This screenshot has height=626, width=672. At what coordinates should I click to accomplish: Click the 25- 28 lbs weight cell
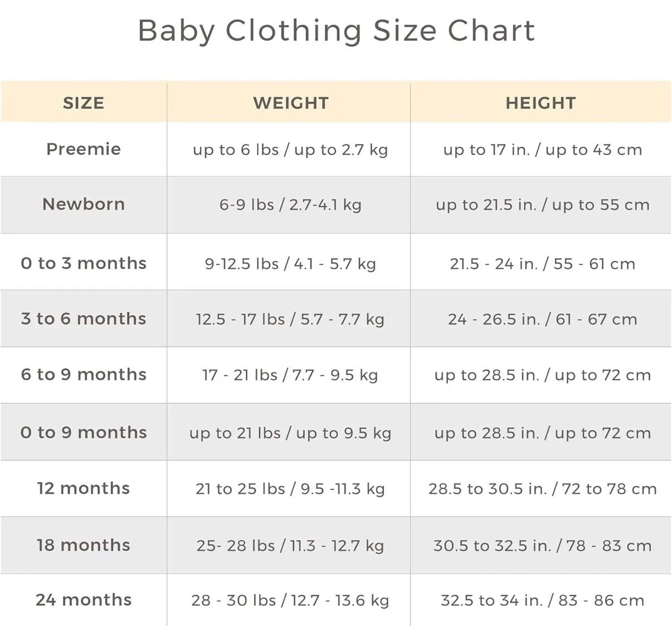coord(290,546)
